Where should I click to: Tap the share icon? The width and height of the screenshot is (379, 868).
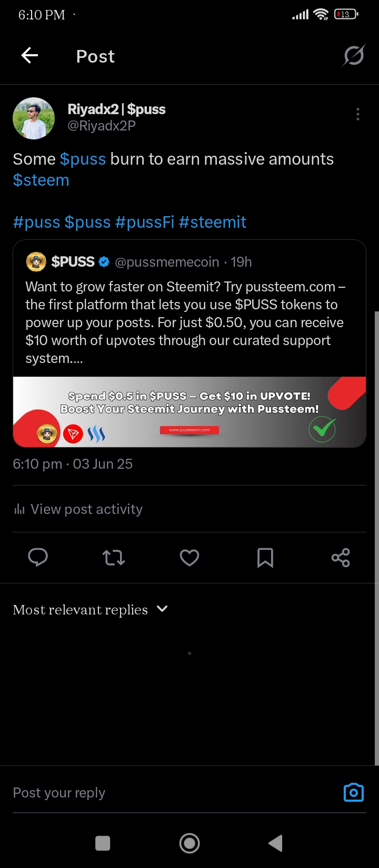[x=341, y=557]
